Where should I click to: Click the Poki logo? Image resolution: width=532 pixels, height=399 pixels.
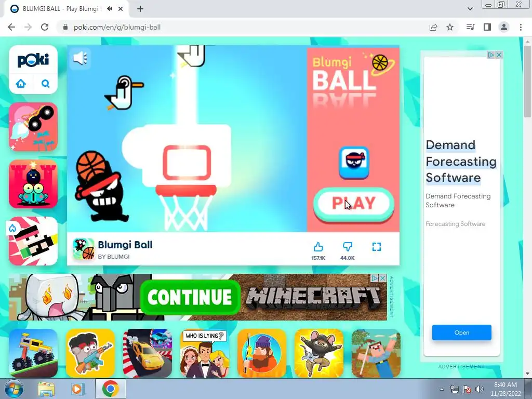pos(33,60)
